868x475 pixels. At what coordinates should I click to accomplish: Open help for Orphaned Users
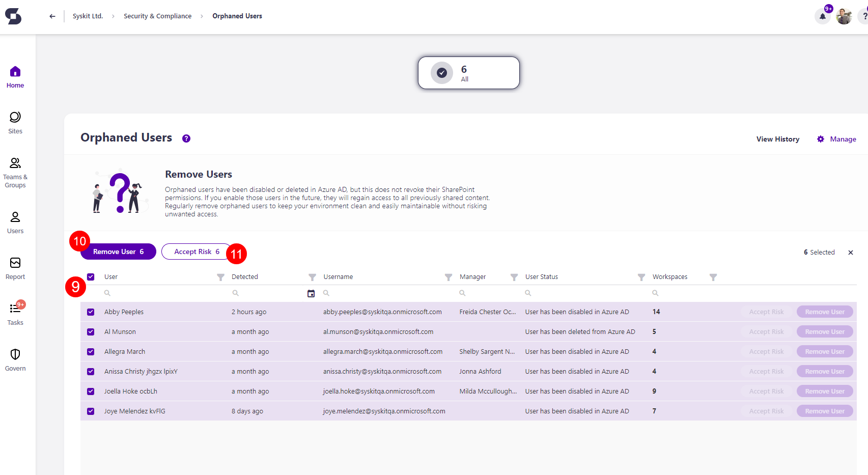[x=186, y=138]
